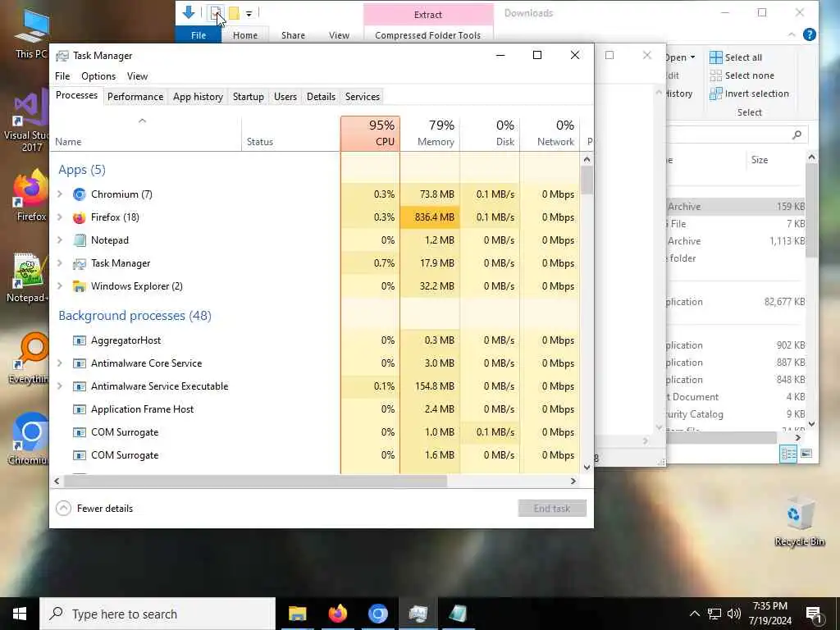The image size is (840, 630).
Task: Switch to the Users tab
Action: point(285,97)
